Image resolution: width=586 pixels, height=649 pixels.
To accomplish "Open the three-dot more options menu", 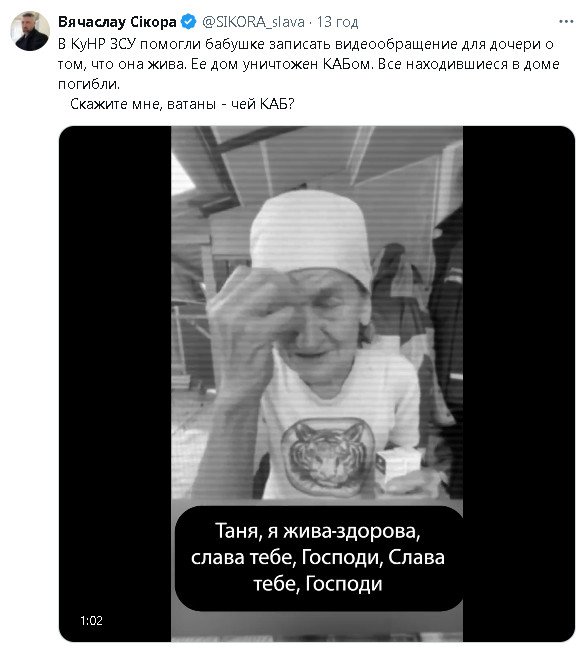I will pos(566,22).
